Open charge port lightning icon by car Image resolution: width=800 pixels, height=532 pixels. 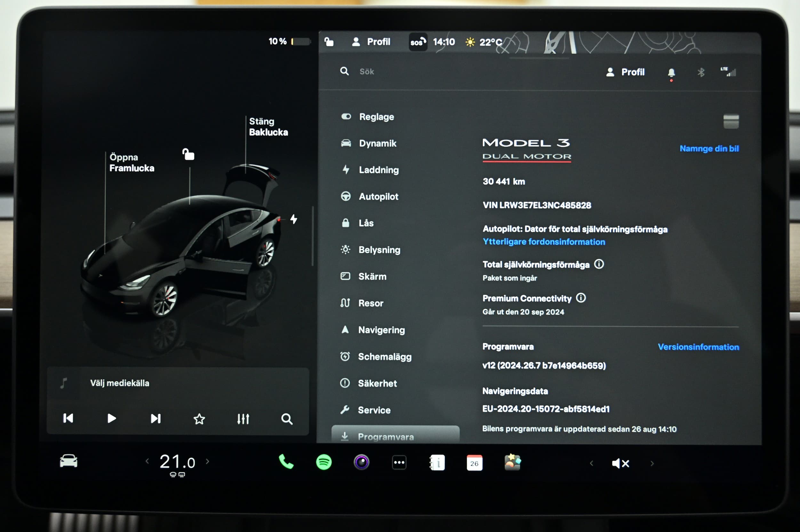click(294, 219)
